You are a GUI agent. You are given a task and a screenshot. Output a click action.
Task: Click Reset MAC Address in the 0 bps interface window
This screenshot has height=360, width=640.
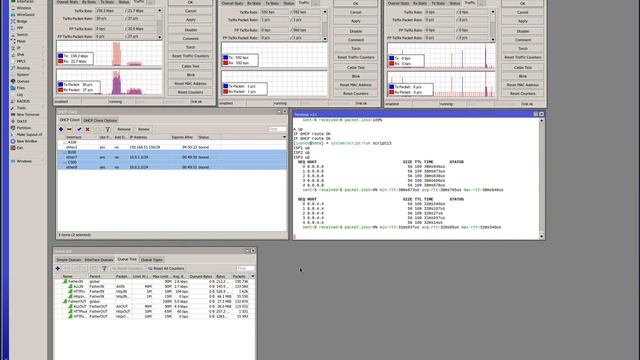[522, 85]
